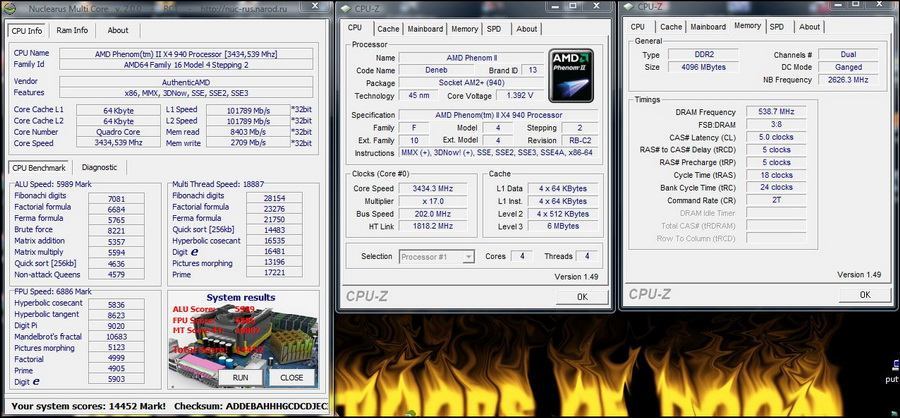Click the Package field Socket AM2+ (940)
This screenshot has height=418, width=900.
[x=470, y=83]
